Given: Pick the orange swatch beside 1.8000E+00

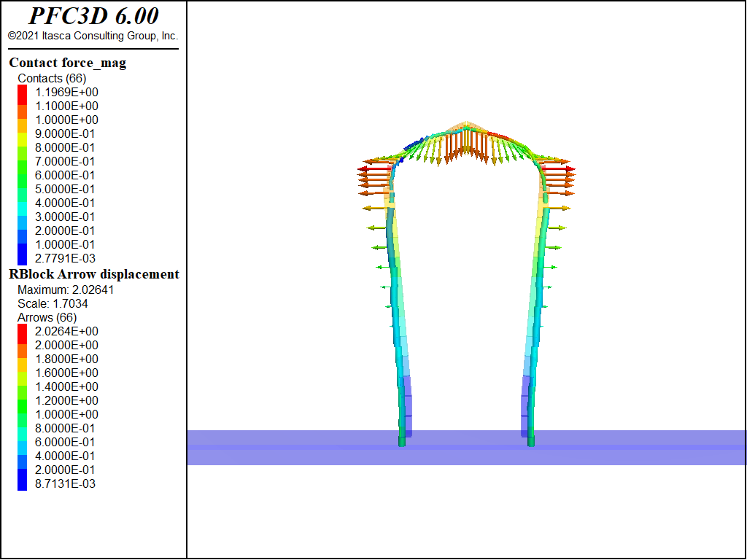Looking at the screenshot, I should click(23, 359).
